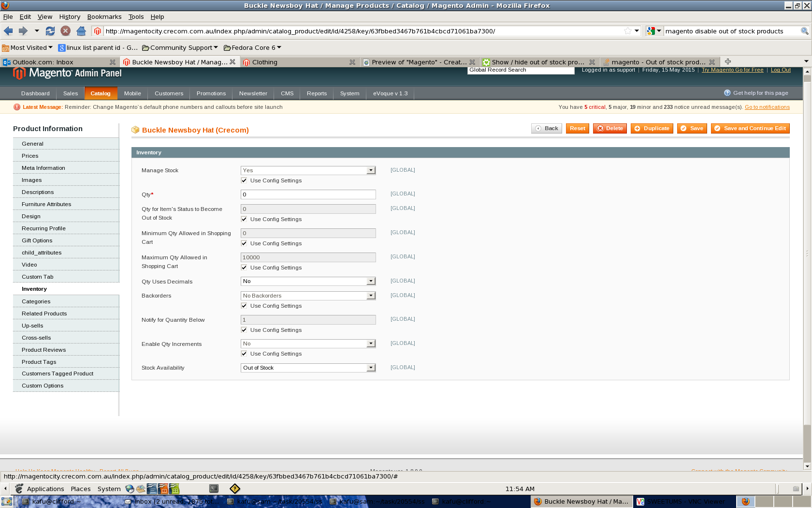812x508 pixels.
Task: Click the Log Out link
Action: click(781, 70)
